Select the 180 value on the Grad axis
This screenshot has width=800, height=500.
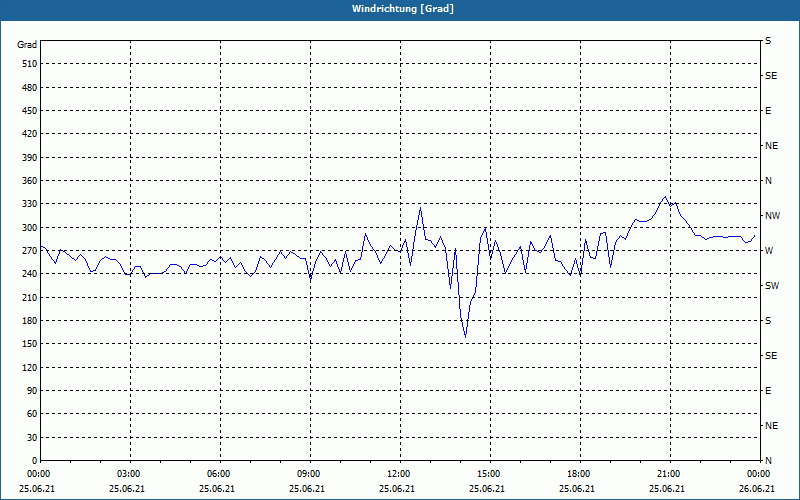click(30, 321)
